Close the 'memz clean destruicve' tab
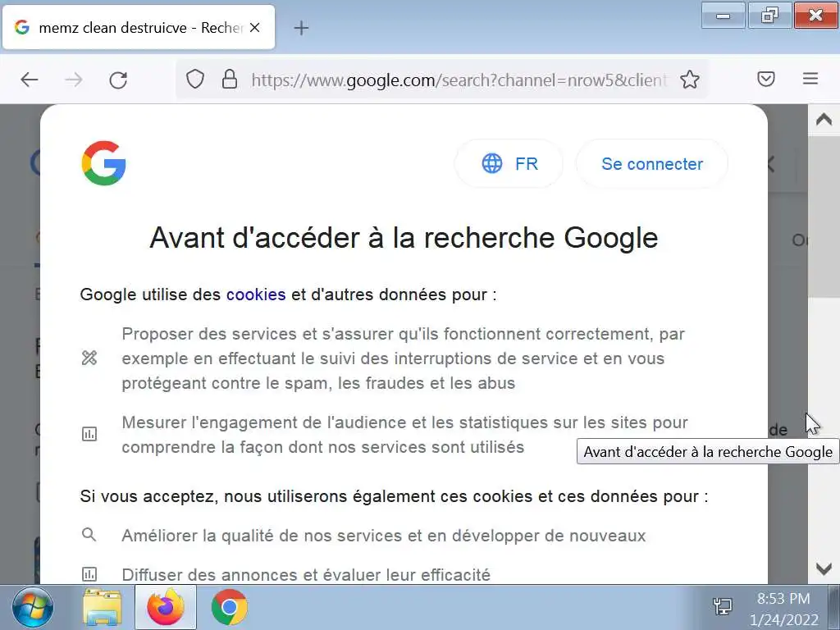The image size is (840, 630). [255, 27]
